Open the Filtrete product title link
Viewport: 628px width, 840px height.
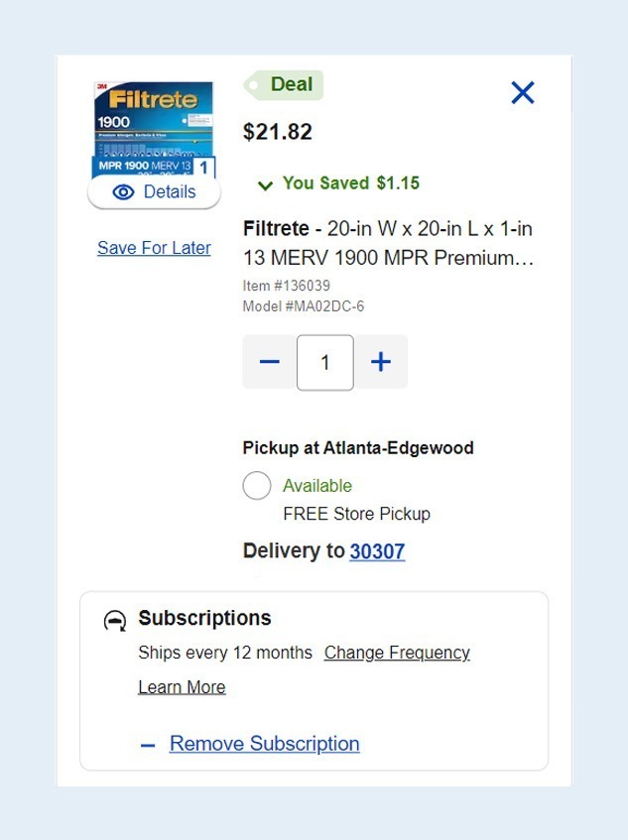tap(389, 243)
